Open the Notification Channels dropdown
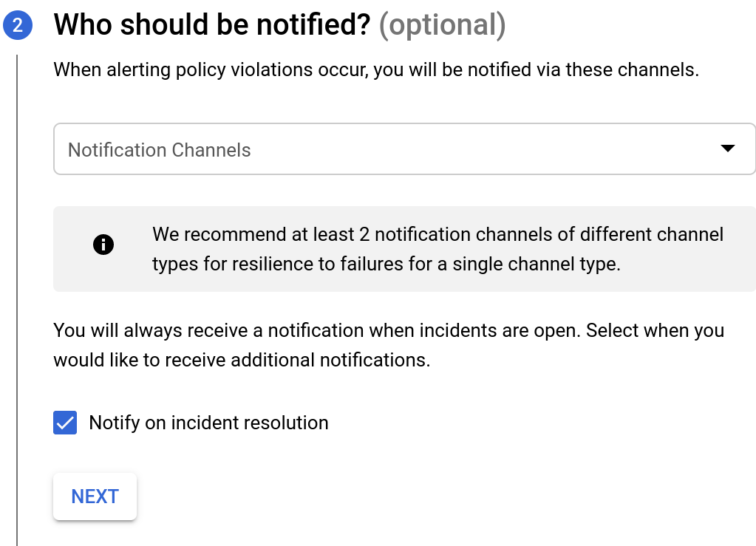Image resolution: width=756 pixels, height=546 pixels. (403, 149)
